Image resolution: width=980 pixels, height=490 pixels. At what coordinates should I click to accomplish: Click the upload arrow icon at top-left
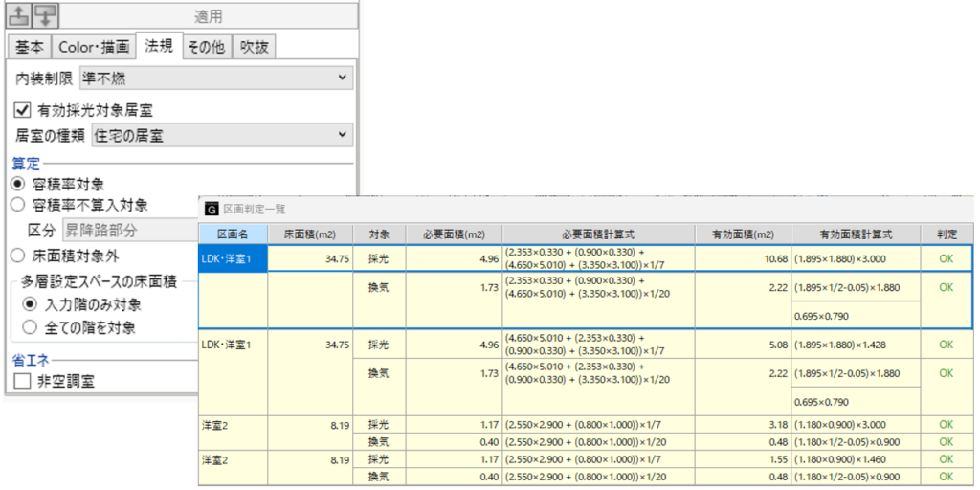pyautogui.click(x=19, y=16)
